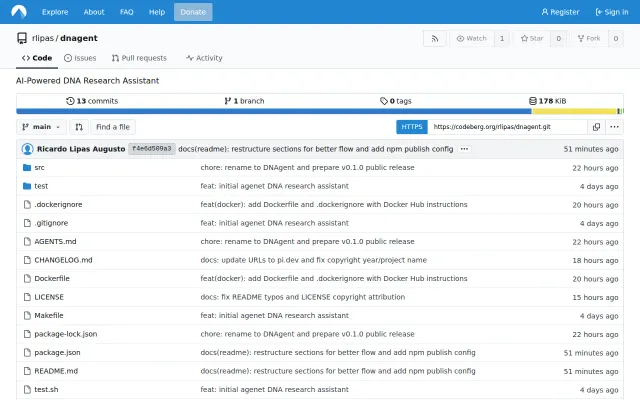Click the file icon beside .dockerignore
Viewport: 640px width, 400px height.
click(x=27, y=204)
